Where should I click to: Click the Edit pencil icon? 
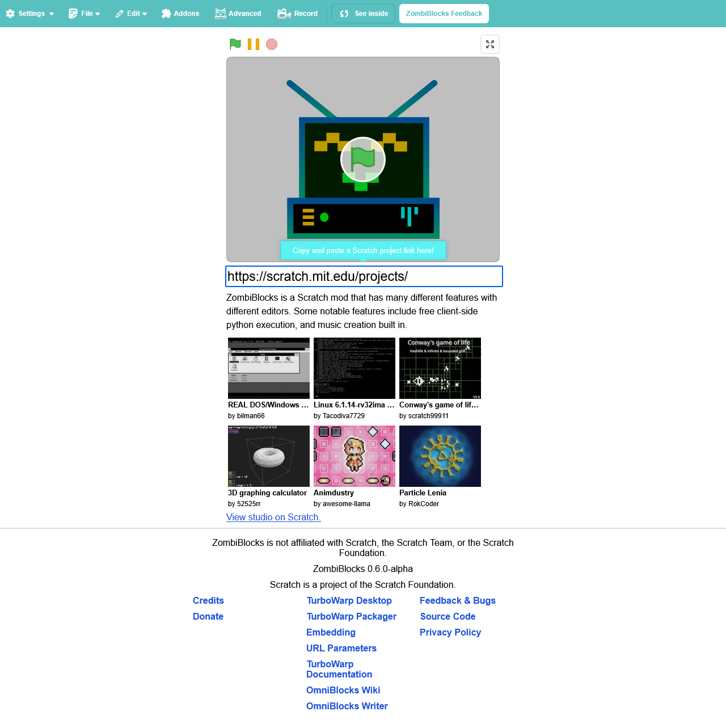pos(120,14)
